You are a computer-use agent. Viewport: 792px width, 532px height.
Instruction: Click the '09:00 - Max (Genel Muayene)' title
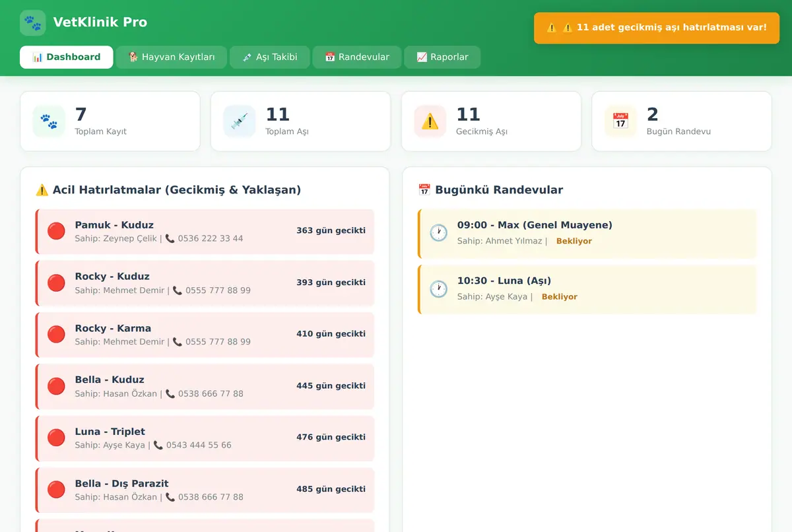click(535, 225)
